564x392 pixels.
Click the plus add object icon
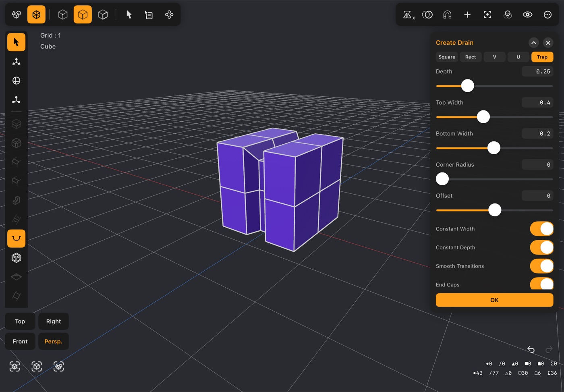pos(467,15)
